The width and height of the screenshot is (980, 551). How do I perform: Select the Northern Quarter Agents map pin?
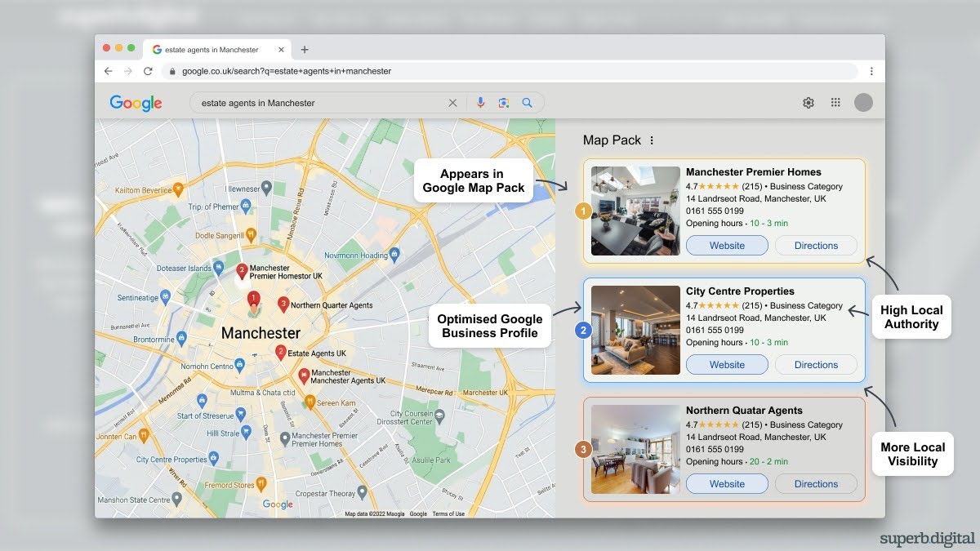pyautogui.click(x=283, y=304)
